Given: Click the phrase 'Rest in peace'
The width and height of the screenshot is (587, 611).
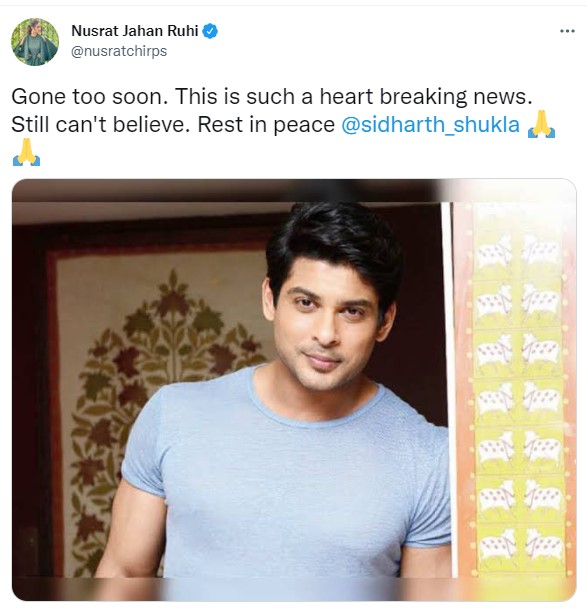Looking at the screenshot, I should (x=266, y=125).
